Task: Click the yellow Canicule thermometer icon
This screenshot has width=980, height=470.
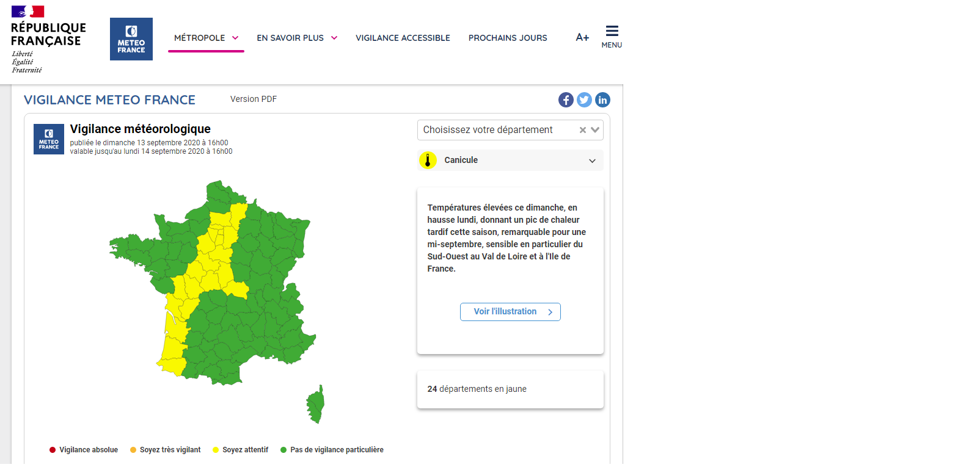Action: [428, 160]
